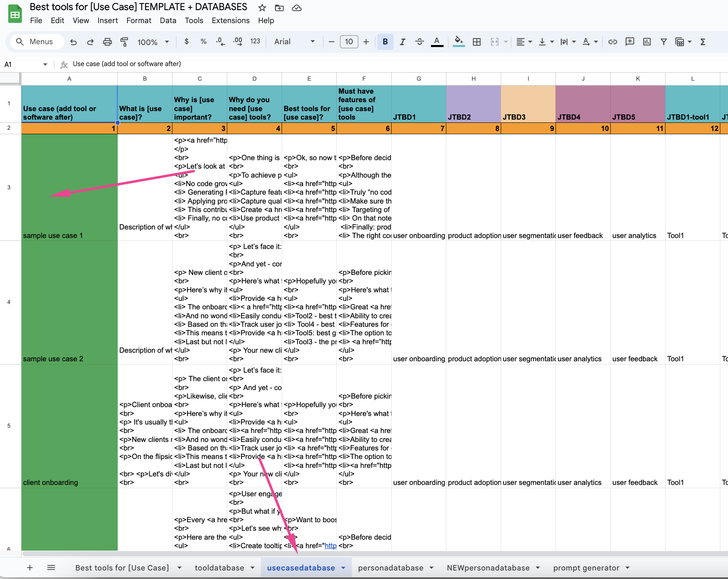The width and height of the screenshot is (728, 579).
Task: Open the File menu
Action: point(36,20)
